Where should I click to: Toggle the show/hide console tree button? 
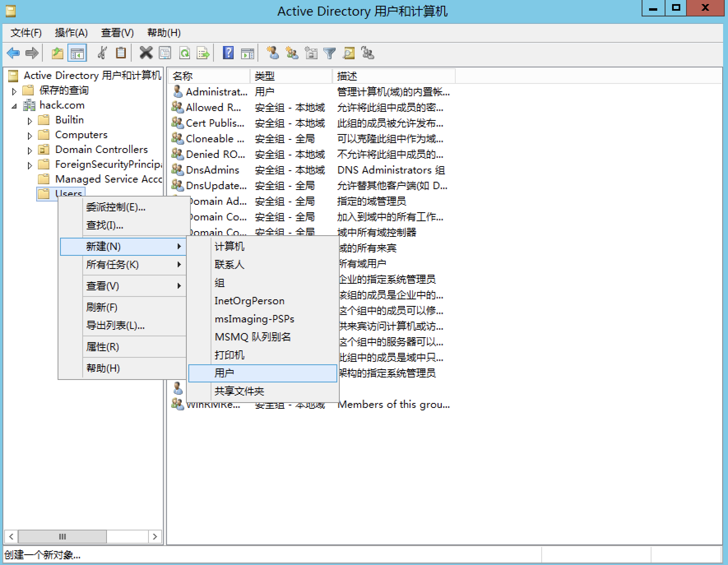[77, 53]
